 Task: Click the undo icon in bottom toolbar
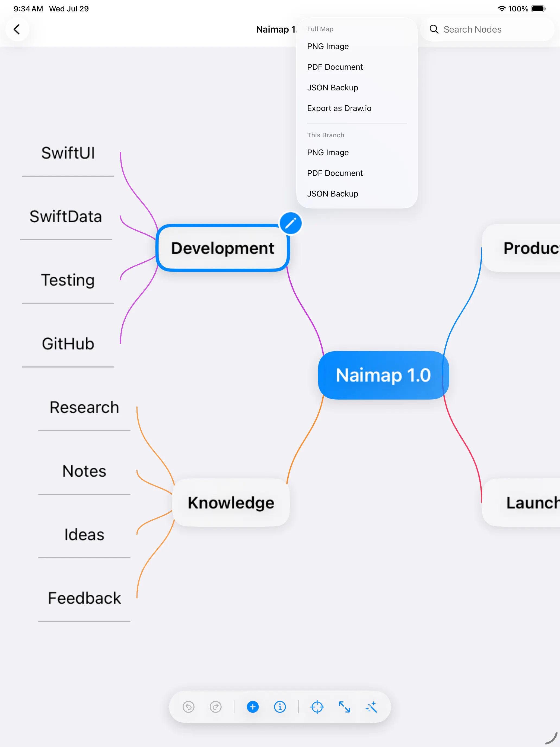point(188,707)
